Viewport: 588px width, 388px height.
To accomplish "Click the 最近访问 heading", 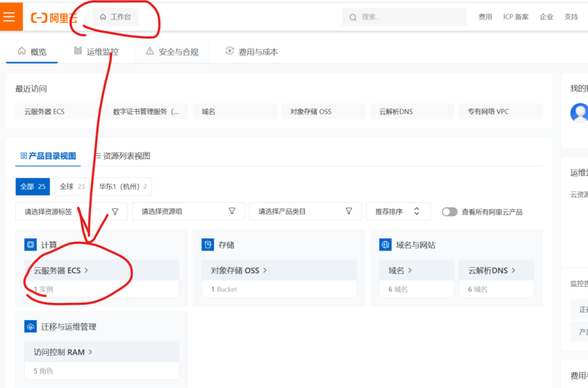I will pyautogui.click(x=31, y=89).
